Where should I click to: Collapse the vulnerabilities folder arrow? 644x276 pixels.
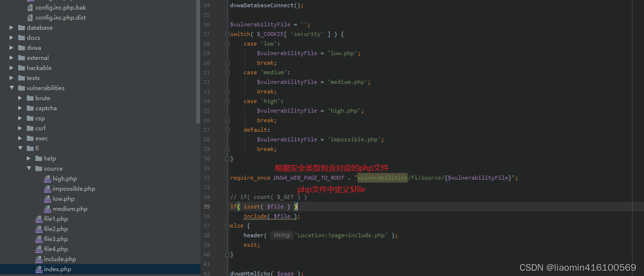pyautogui.click(x=11, y=88)
